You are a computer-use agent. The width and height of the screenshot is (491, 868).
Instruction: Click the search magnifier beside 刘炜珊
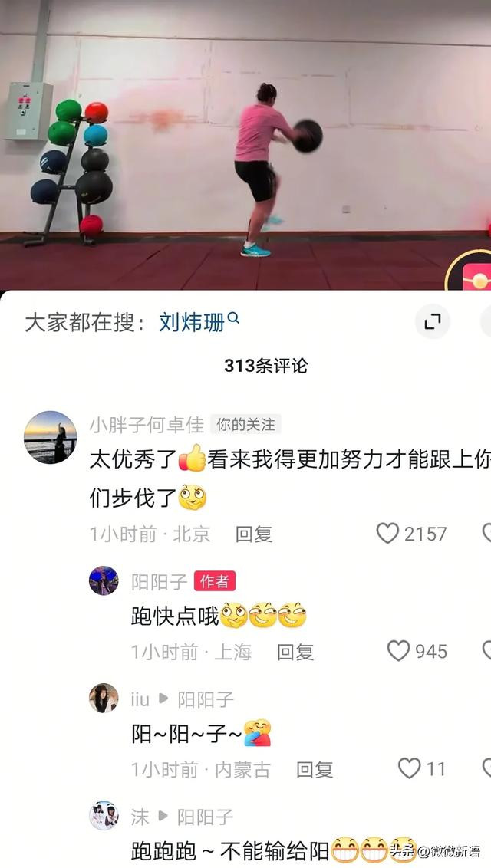pyautogui.click(x=233, y=317)
